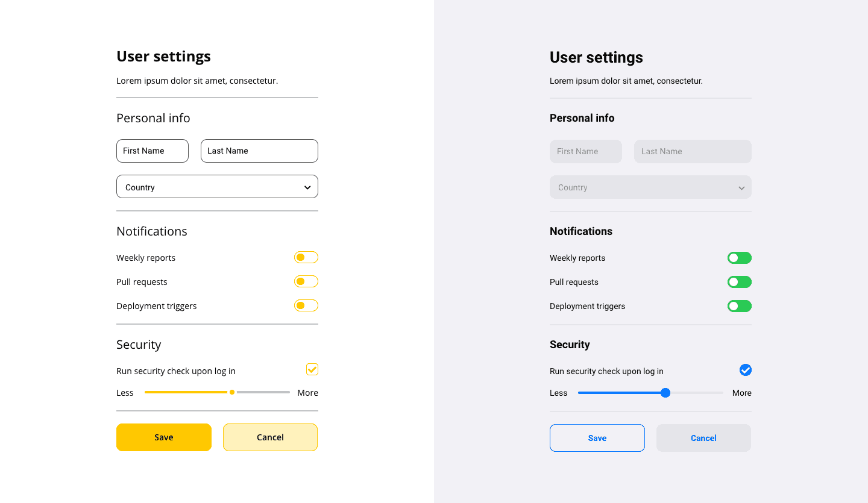Click the blue slider thumb
Viewport: 868px width, 503px height.
665,392
